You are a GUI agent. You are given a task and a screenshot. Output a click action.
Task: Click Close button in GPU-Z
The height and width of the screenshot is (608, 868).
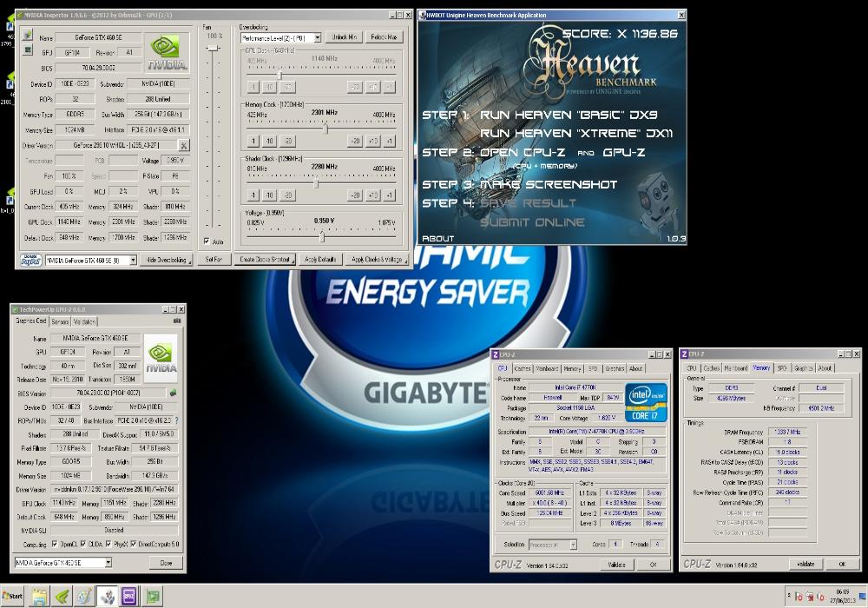click(x=166, y=563)
